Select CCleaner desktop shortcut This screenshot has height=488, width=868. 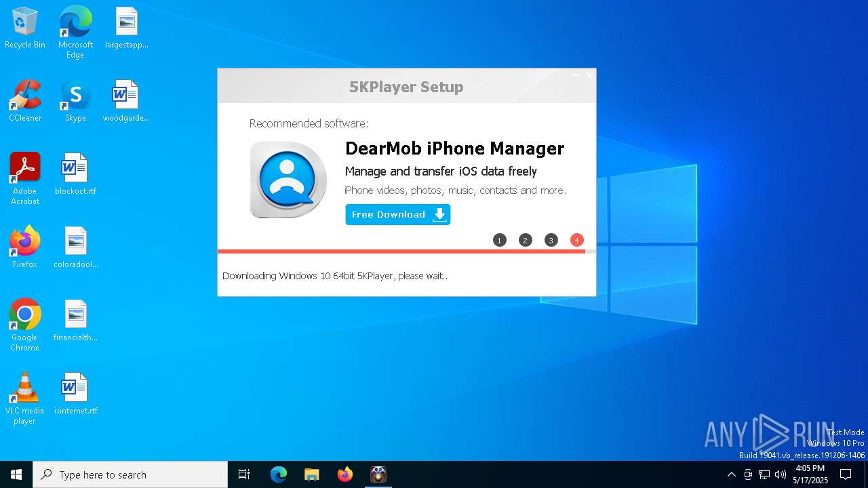coord(25,102)
